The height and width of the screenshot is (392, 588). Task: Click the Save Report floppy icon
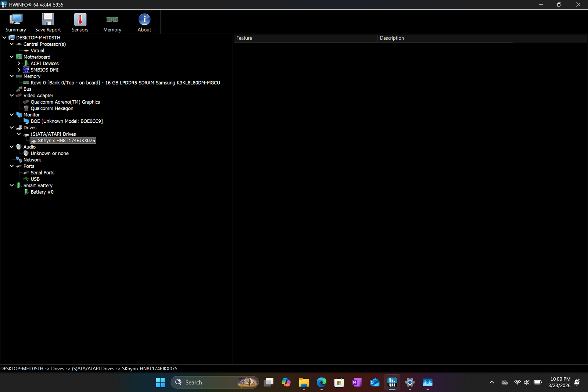tap(48, 22)
